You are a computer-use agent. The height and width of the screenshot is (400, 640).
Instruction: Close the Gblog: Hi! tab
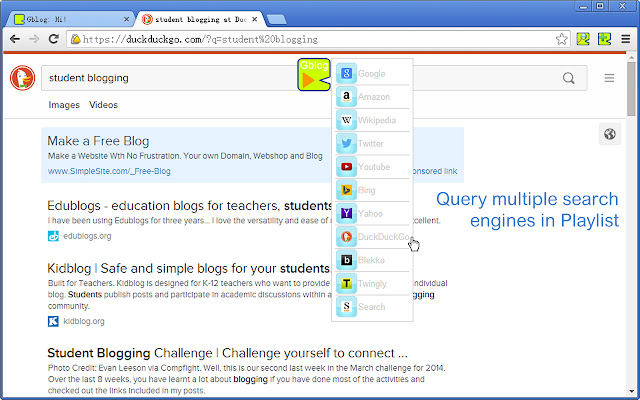[x=127, y=19]
